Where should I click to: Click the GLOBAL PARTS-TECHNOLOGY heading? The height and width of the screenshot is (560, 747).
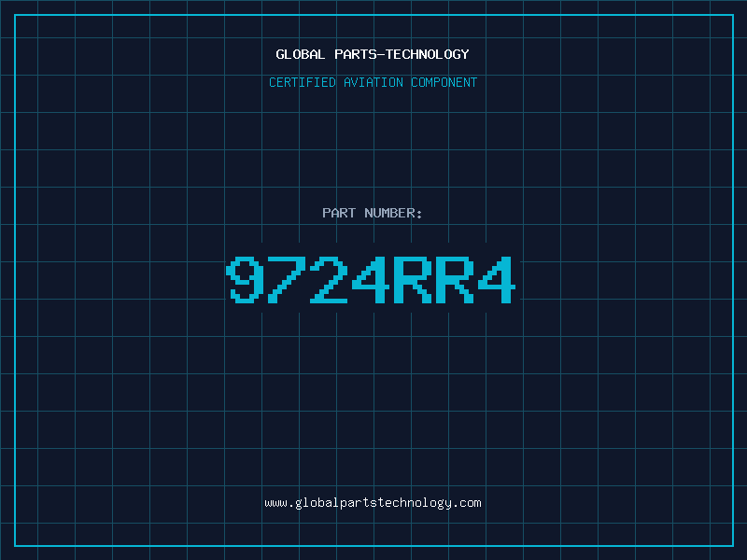(x=373, y=54)
